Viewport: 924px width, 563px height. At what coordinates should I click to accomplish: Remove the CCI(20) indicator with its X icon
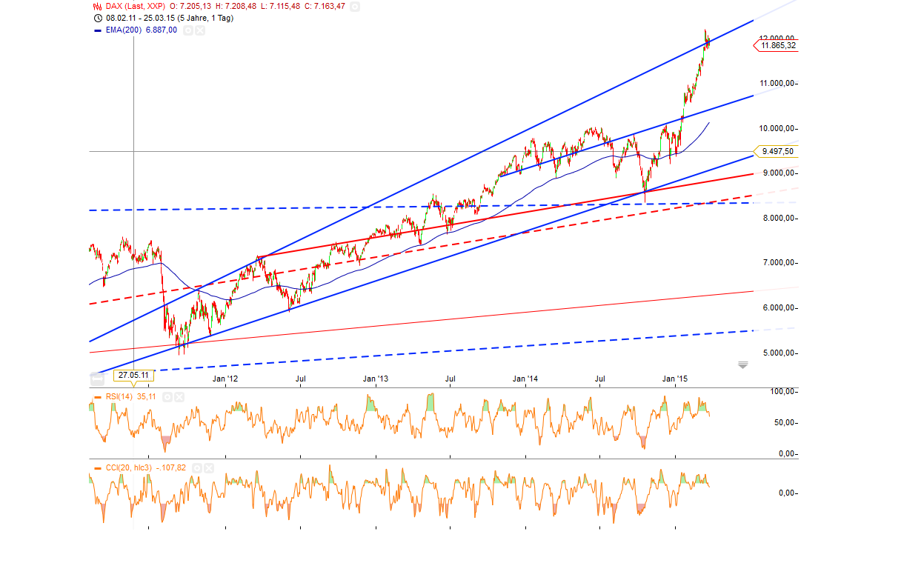(x=209, y=468)
